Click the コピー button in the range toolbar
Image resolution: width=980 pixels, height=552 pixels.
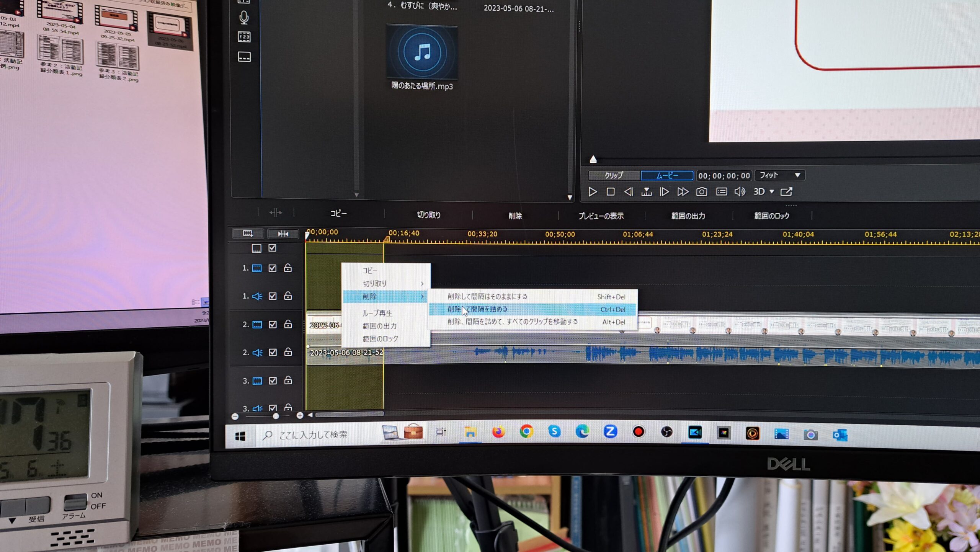[338, 213]
